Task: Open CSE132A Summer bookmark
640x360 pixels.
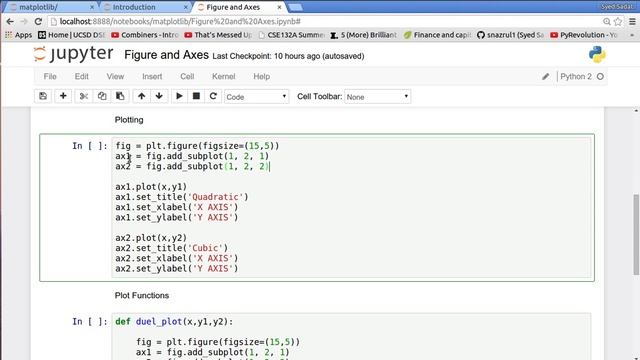Action: [292, 35]
